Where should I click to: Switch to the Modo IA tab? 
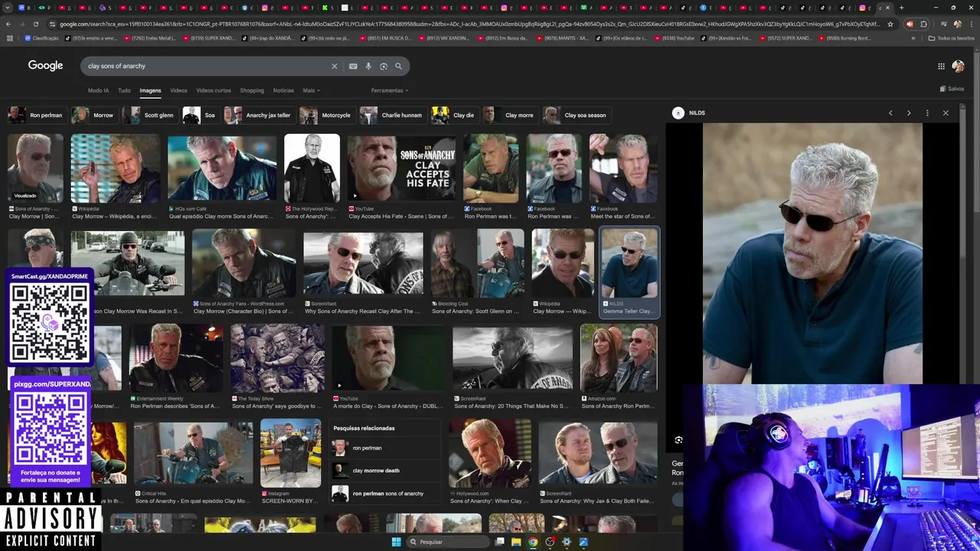point(98,90)
